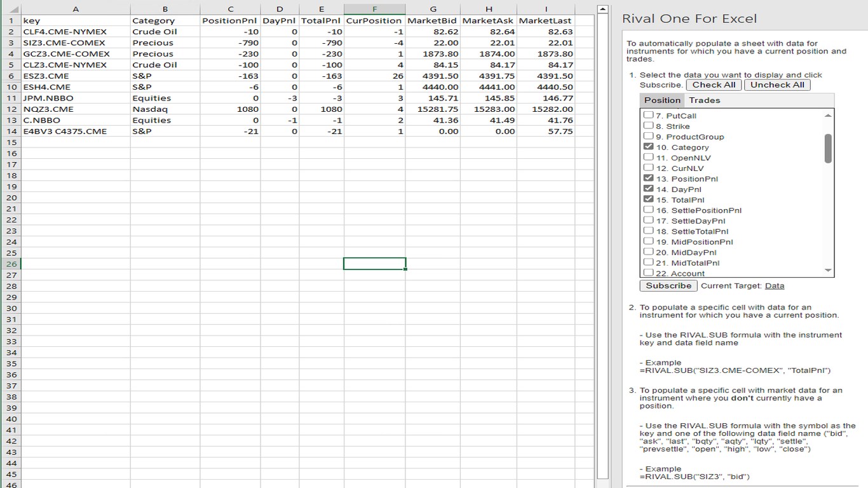Toggle the 21. MidTotalPnl checkbox
The width and height of the screenshot is (868, 488).
(648, 262)
